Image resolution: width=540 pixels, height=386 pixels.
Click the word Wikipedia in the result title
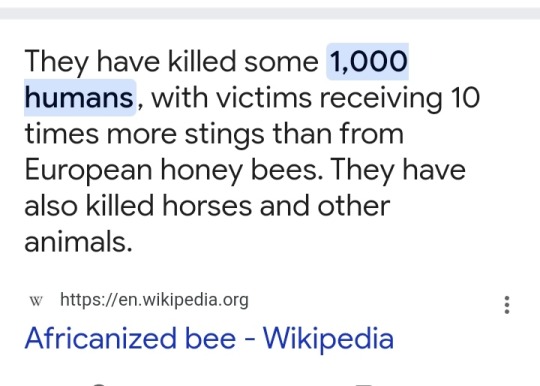tap(329, 339)
